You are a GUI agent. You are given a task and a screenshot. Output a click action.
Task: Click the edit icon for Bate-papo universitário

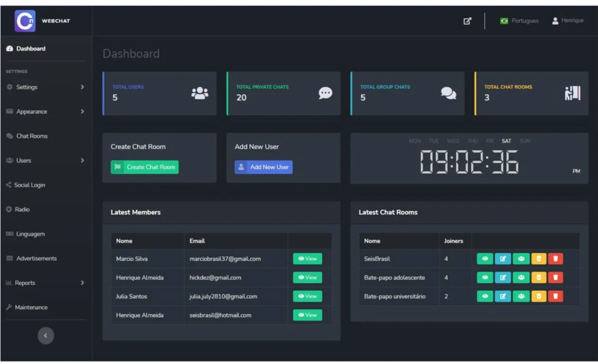(x=503, y=296)
